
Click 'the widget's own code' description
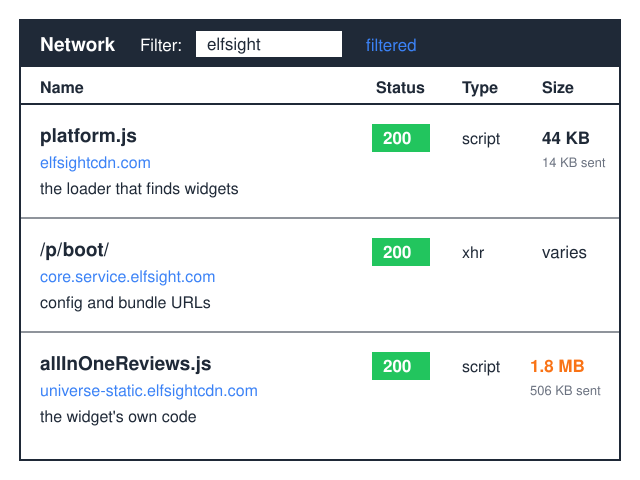point(118,417)
